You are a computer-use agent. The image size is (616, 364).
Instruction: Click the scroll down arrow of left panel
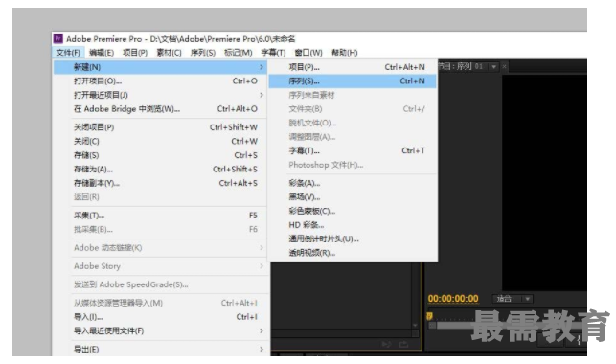[x=415, y=325]
